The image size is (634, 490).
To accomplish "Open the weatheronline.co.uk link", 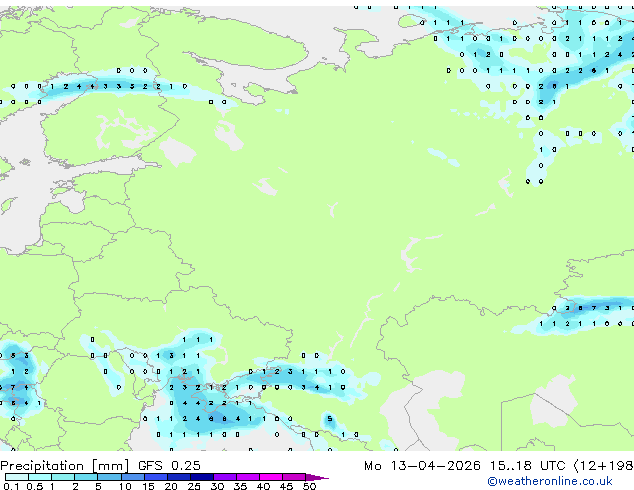I will click(550, 481).
